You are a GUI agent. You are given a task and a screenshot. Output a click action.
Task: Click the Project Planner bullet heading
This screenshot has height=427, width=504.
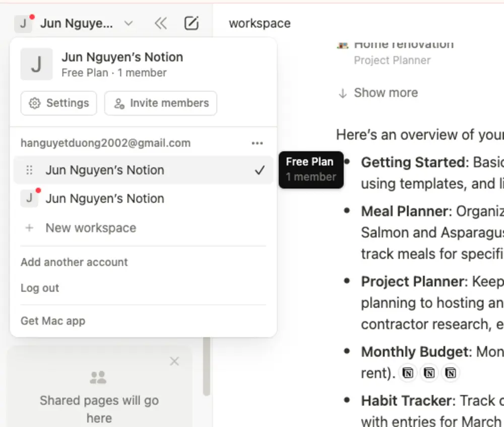coord(414,281)
